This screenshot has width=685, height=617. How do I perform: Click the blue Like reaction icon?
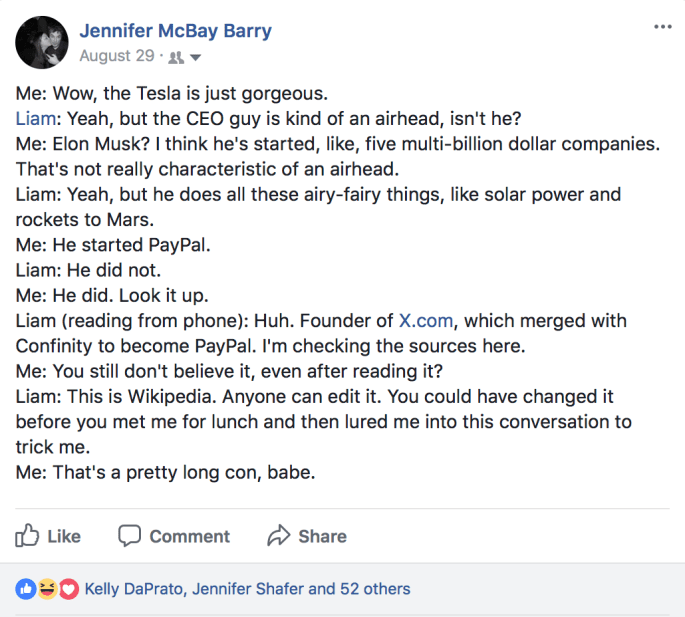tap(24, 589)
